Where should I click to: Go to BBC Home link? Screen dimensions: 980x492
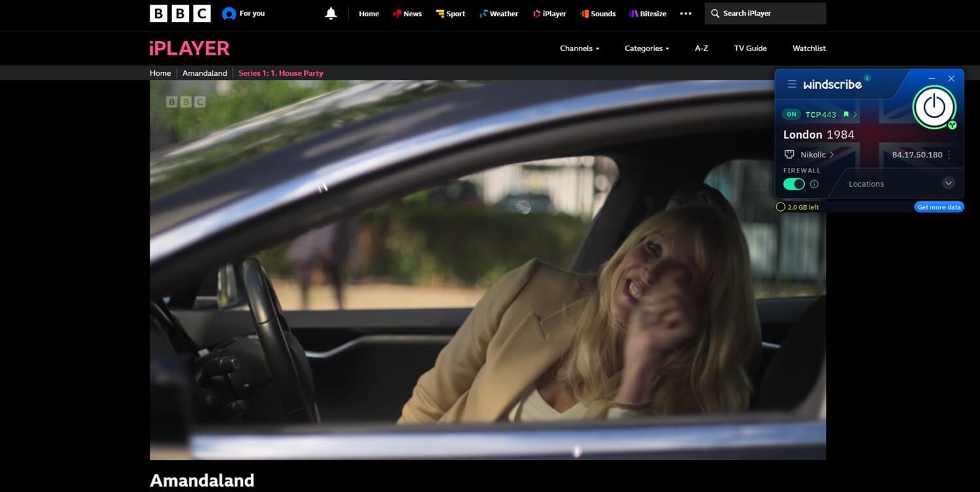coord(368,14)
